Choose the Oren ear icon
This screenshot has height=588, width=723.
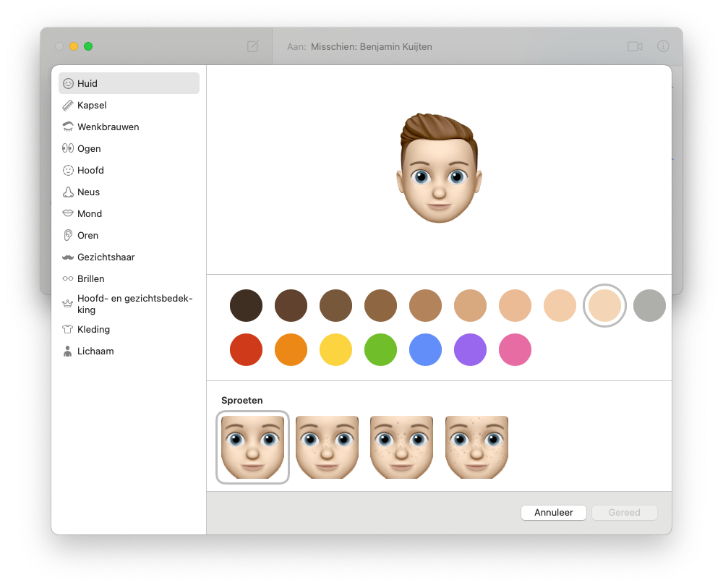[x=68, y=235]
